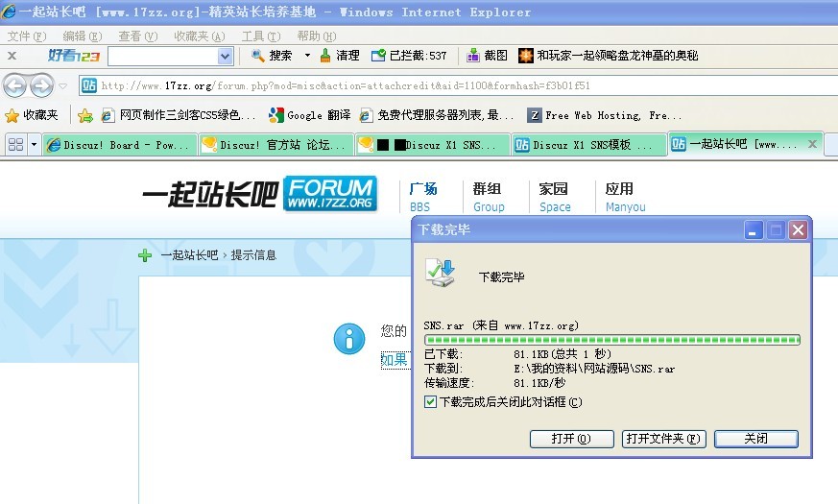Toggle 下载完成后关闭此对话框 checkbox
The width and height of the screenshot is (838, 504).
click(x=430, y=402)
